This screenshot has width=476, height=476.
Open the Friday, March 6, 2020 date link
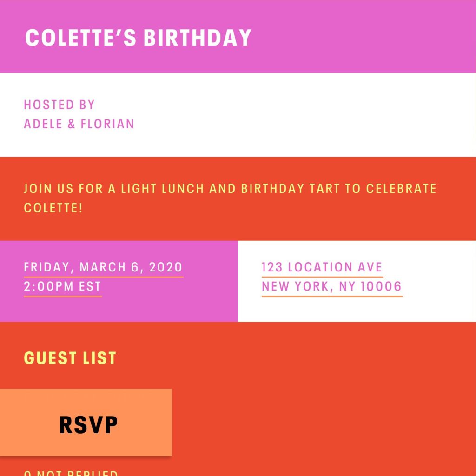pyautogui.click(x=103, y=267)
